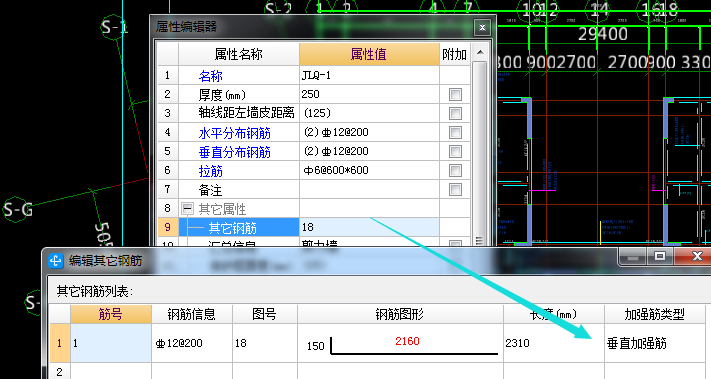Click 垂直分布钢筋 value (2)⌀12@200

click(x=369, y=151)
